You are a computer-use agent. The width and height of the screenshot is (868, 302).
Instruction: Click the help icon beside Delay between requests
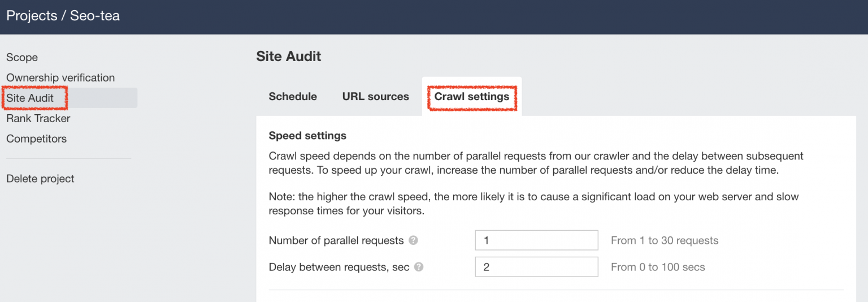(419, 267)
